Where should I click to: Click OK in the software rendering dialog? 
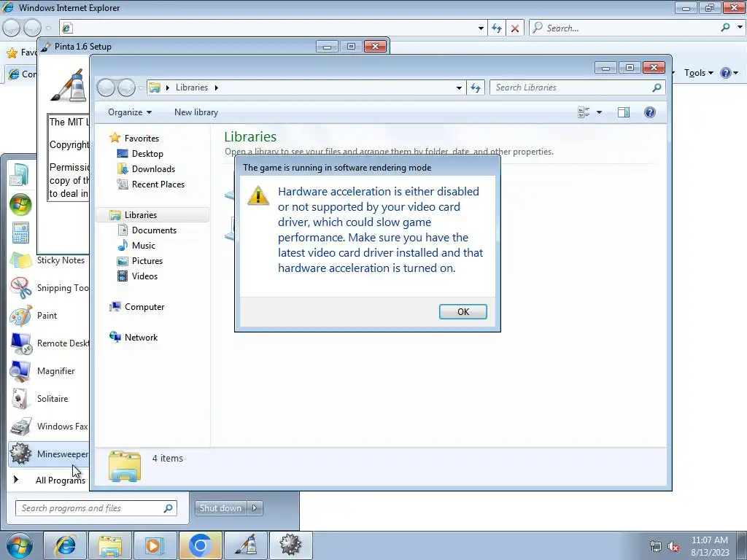[x=462, y=311]
